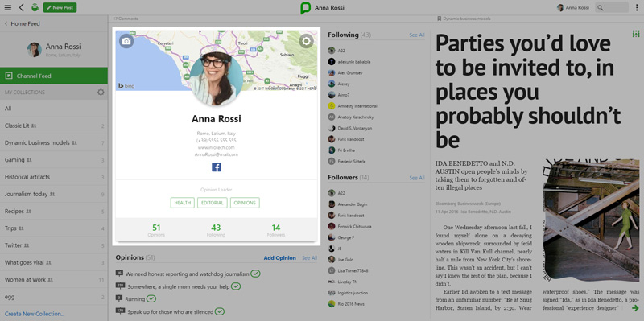
Task: Toggle checkmark on Speak up opinion
Action: pyautogui.click(x=220, y=311)
